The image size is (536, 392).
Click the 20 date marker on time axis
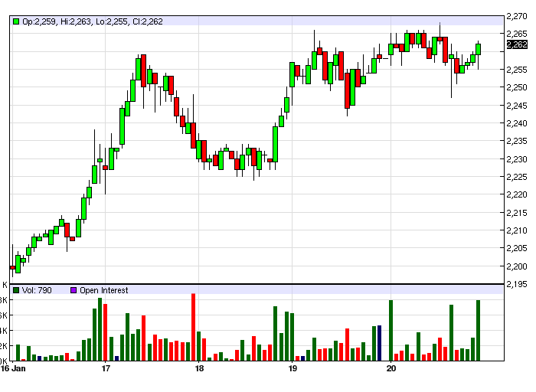(391, 369)
